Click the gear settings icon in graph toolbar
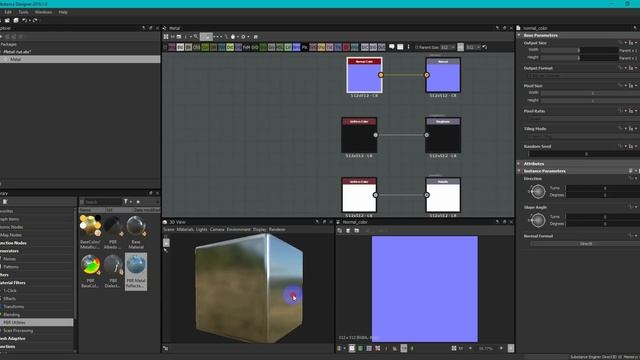 tap(243, 37)
